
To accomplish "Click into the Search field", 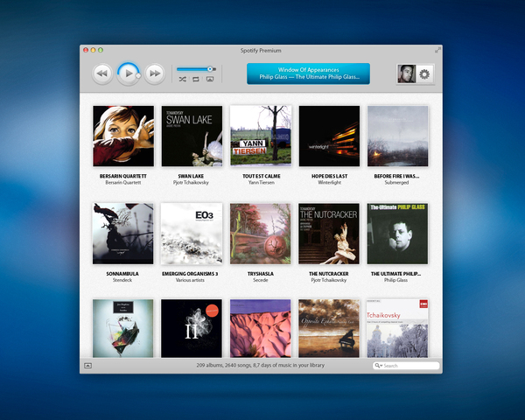I will click(x=406, y=366).
